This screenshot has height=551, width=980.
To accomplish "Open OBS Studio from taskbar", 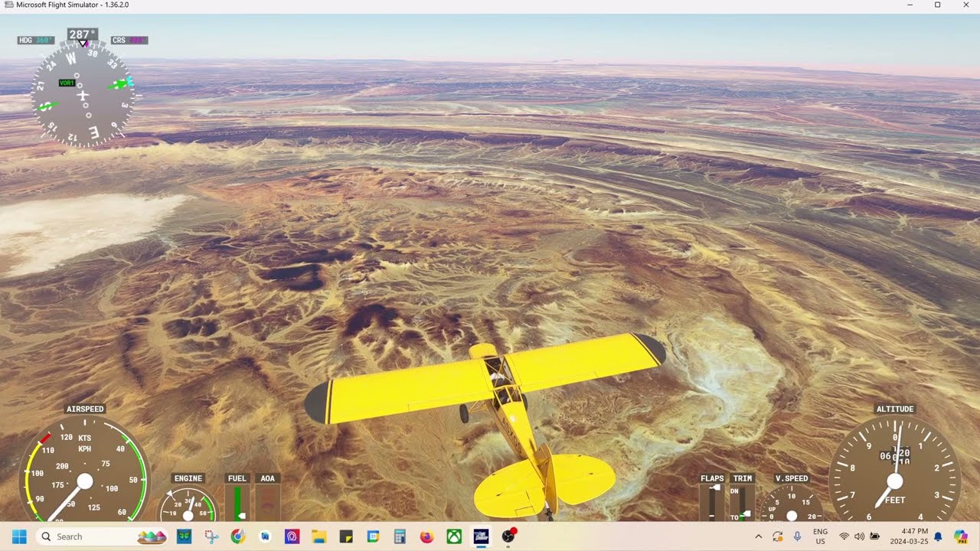I will (508, 536).
